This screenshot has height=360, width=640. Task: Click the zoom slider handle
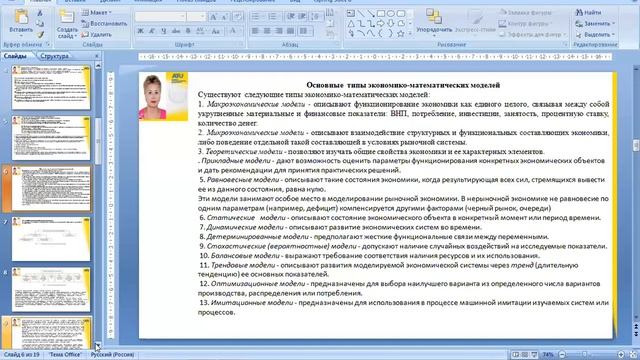pyautogui.click(x=585, y=355)
